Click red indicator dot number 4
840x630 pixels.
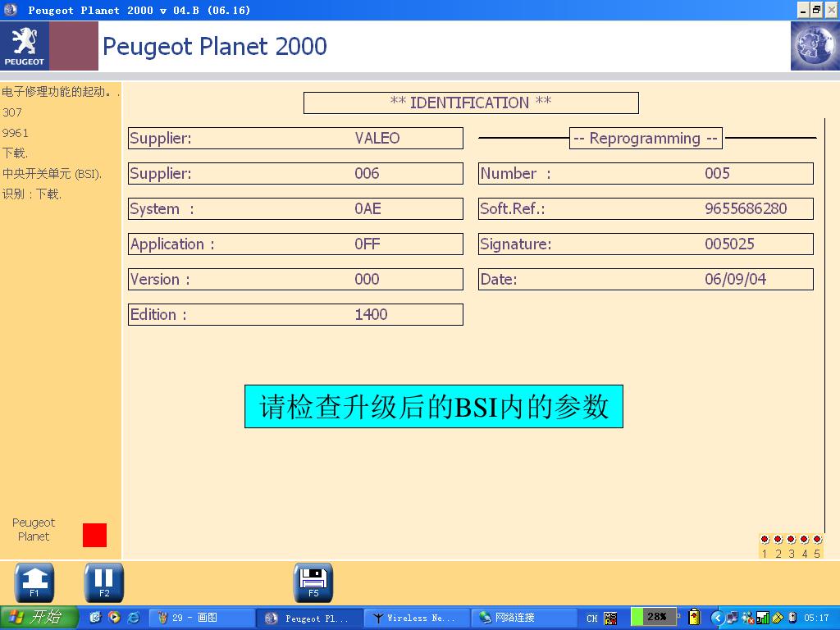804,540
